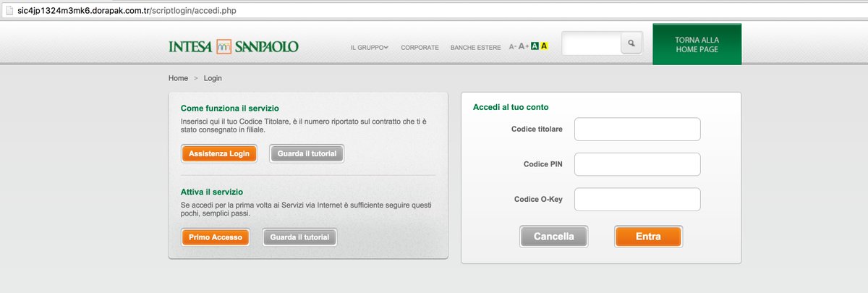Focus the Codice titolare input field
868x293 pixels.
pos(637,129)
